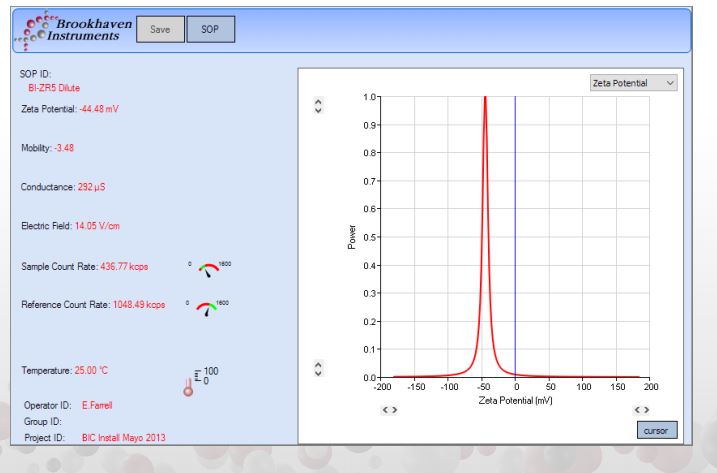Click left arrow under the 200 axis end
The image size is (717, 473).
637,410
